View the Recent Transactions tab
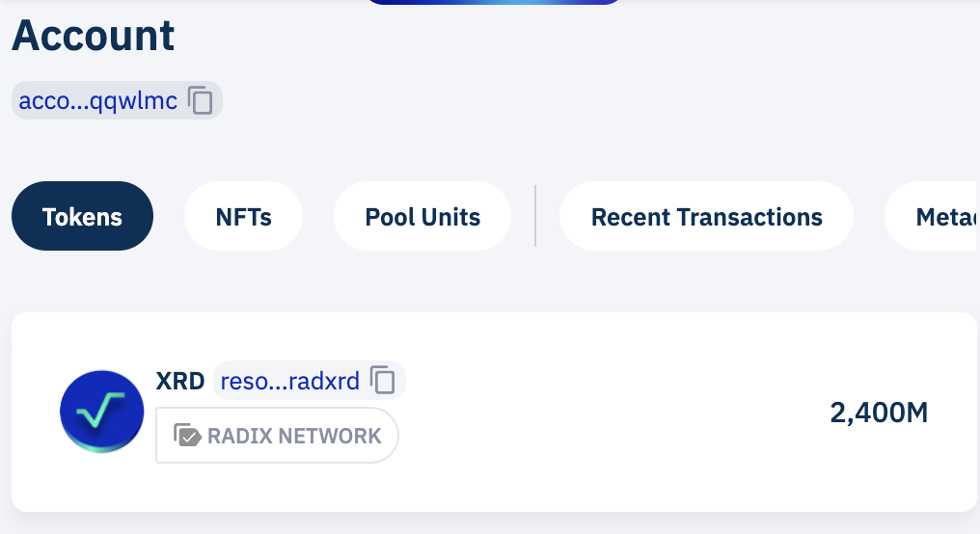Screen dimensions: 980x534 click(706, 216)
